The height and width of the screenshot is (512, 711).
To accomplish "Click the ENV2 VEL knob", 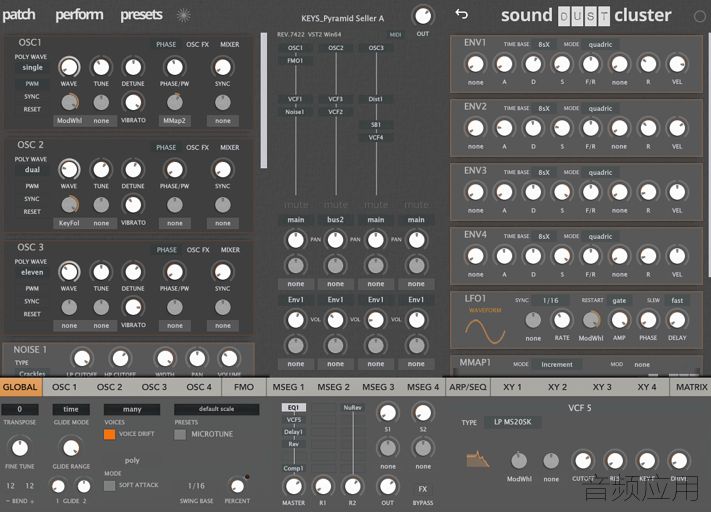I will (677, 128).
